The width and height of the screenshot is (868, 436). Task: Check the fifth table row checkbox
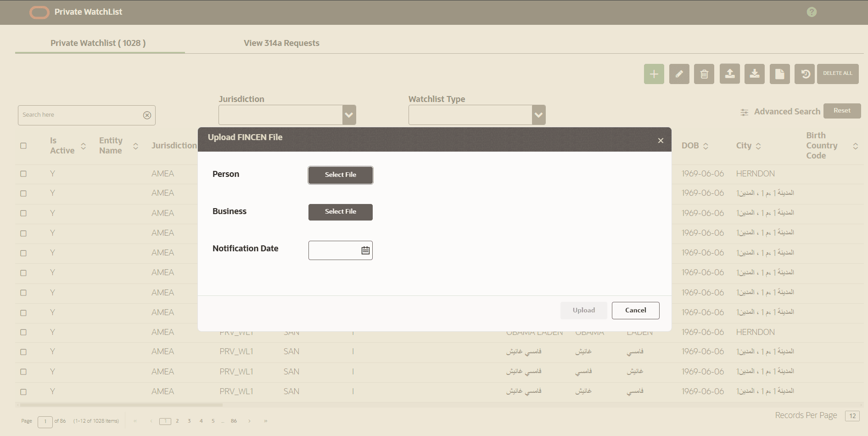[x=23, y=253]
